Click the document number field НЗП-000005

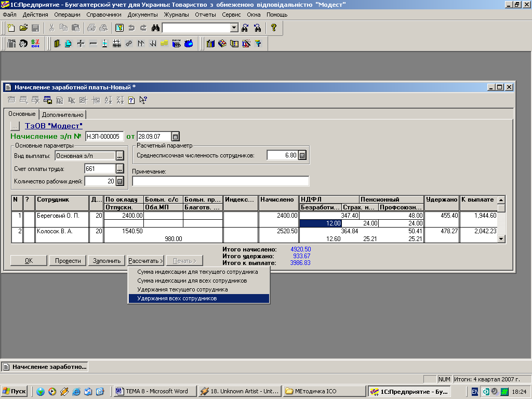104,137
